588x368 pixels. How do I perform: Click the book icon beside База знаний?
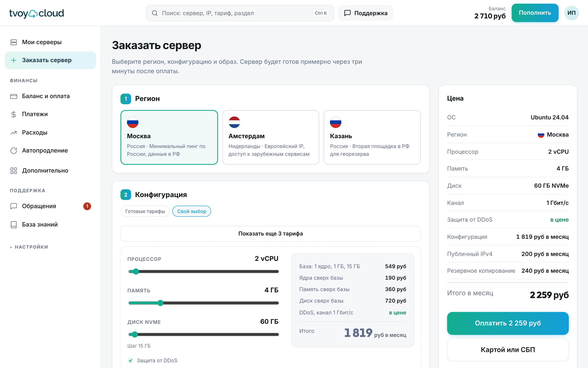14,224
